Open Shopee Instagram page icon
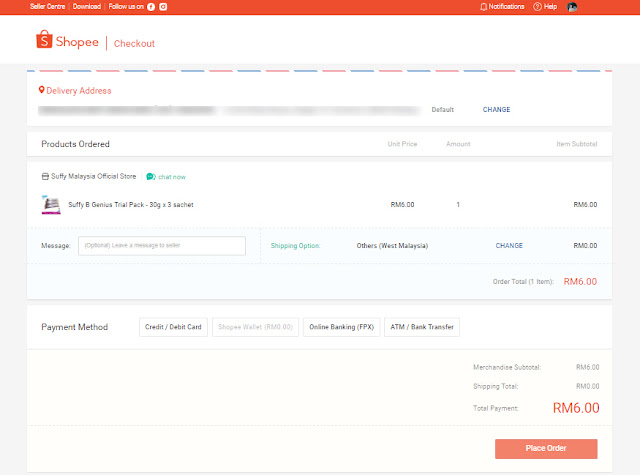 tap(163, 7)
